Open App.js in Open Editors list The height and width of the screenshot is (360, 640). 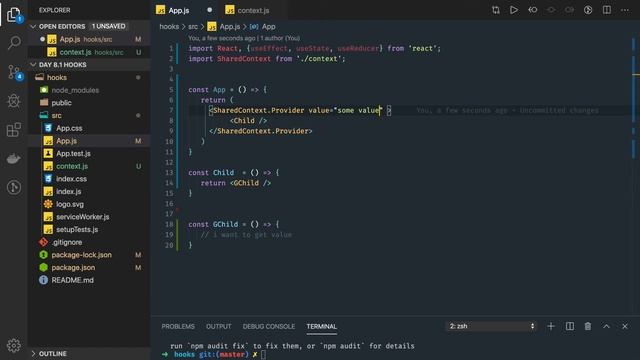coord(89,39)
